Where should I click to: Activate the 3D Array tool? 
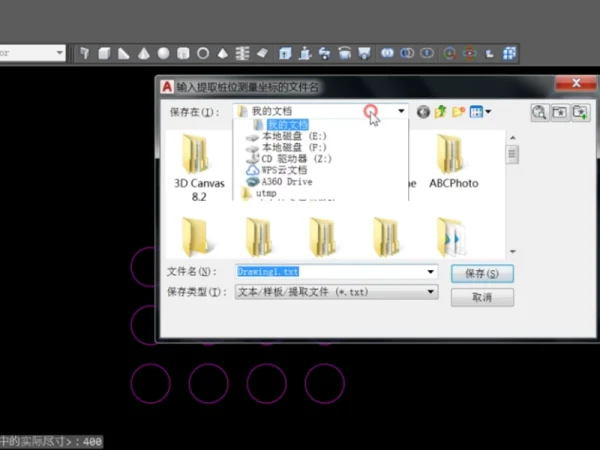pyautogui.click(x=509, y=53)
